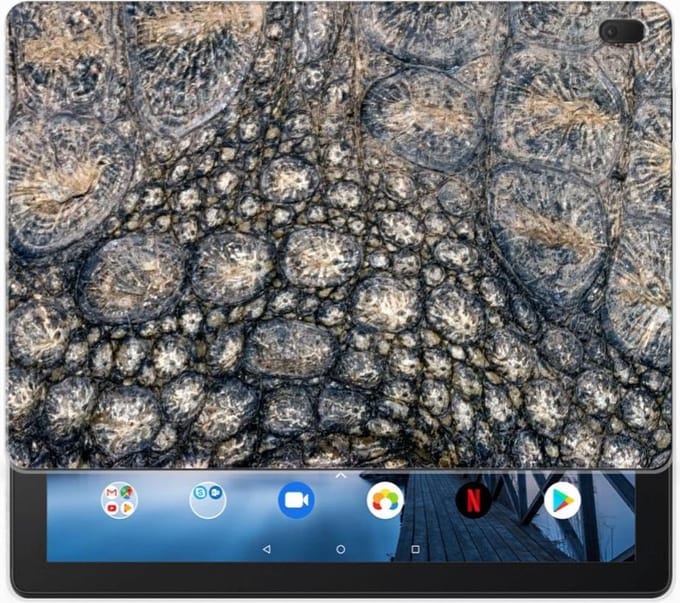Launch the Google Duo video call app
The width and height of the screenshot is (680, 603).
click(x=297, y=500)
